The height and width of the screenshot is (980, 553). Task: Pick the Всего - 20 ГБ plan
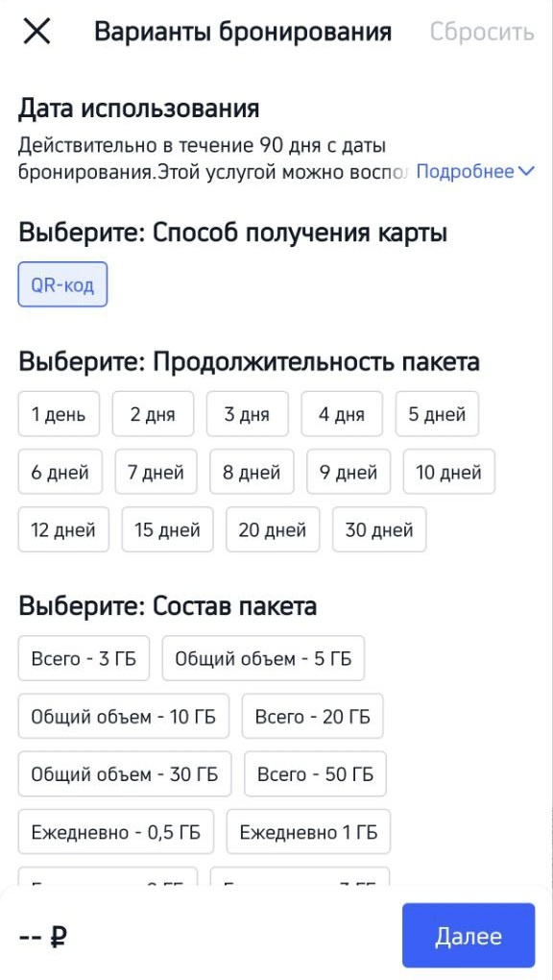click(312, 716)
